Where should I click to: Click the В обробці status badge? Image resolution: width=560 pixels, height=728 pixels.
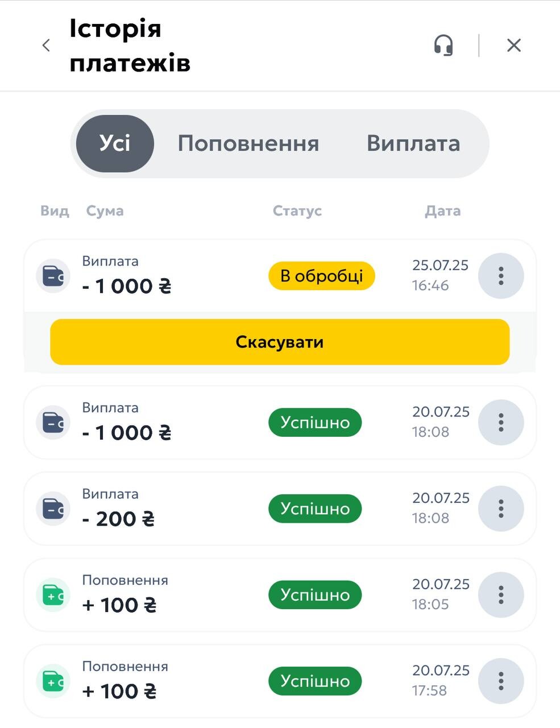(x=322, y=276)
